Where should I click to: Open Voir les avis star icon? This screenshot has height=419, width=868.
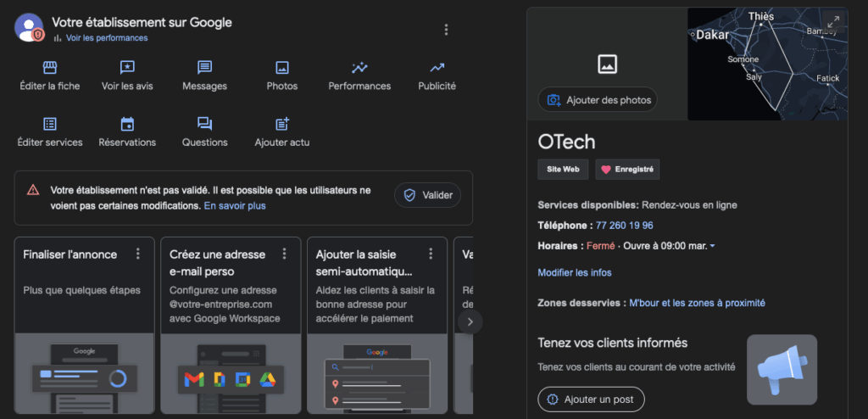127,68
